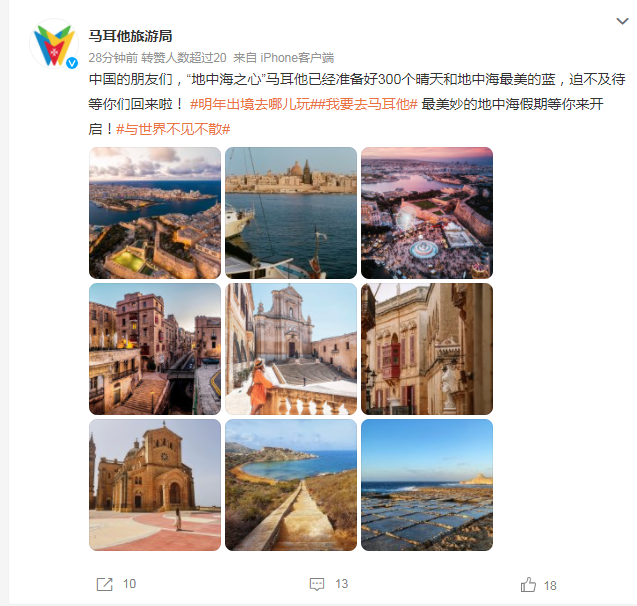Open red balcony building street photo
The image size is (637, 606).
[427, 349]
